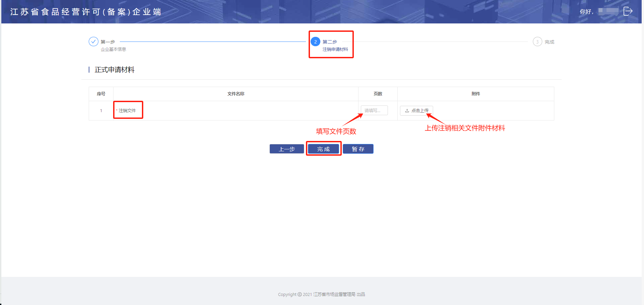The width and height of the screenshot is (644, 305).
Task: Select the 第一步 step label
Action: pos(108,42)
